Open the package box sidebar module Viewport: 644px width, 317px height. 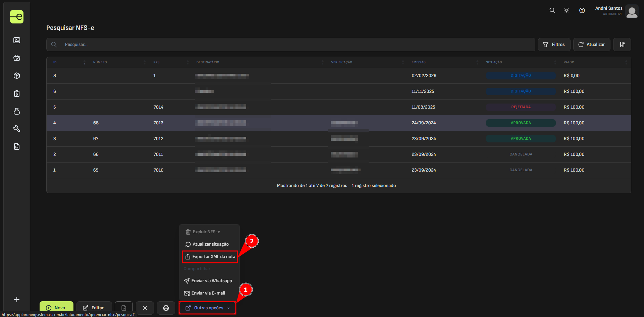click(x=17, y=76)
